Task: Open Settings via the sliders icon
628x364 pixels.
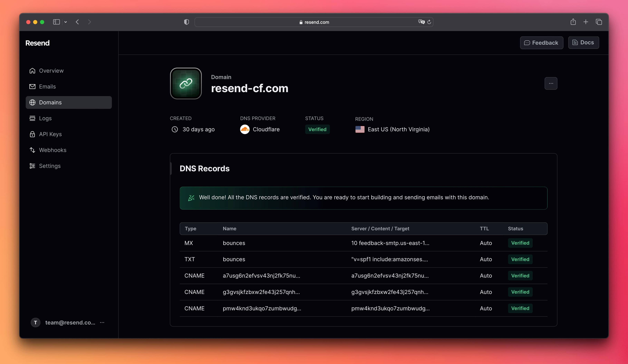Action: [32, 166]
